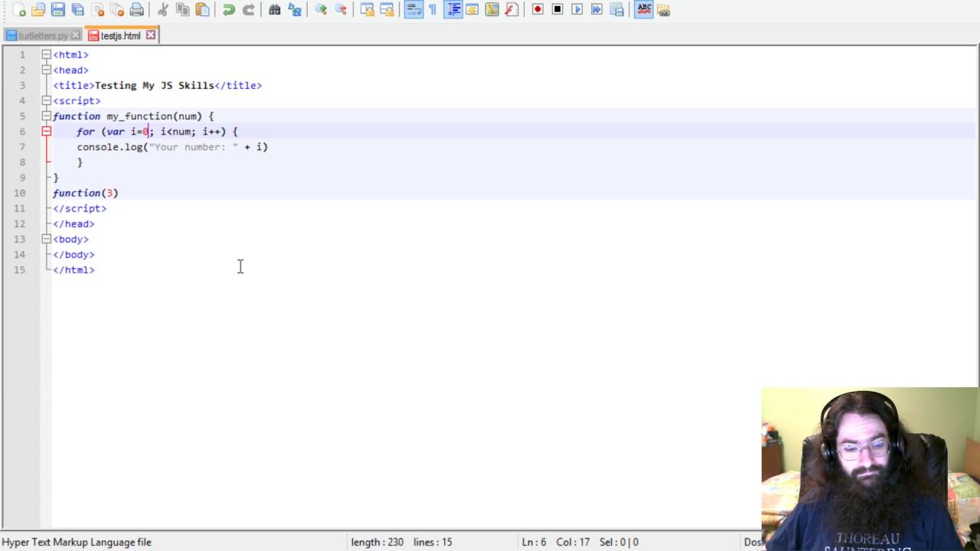Click the "length : 230" status bar entry

[377, 542]
